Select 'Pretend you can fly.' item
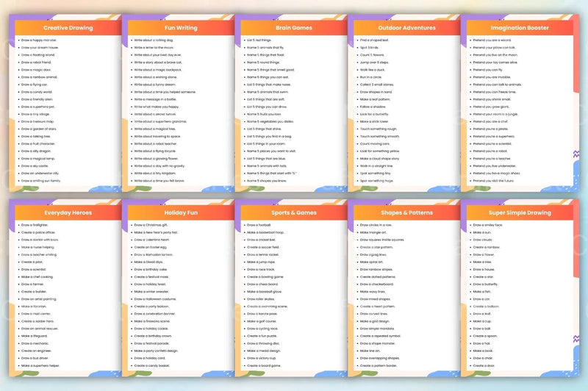The height and width of the screenshot is (391, 588). (x=487, y=70)
